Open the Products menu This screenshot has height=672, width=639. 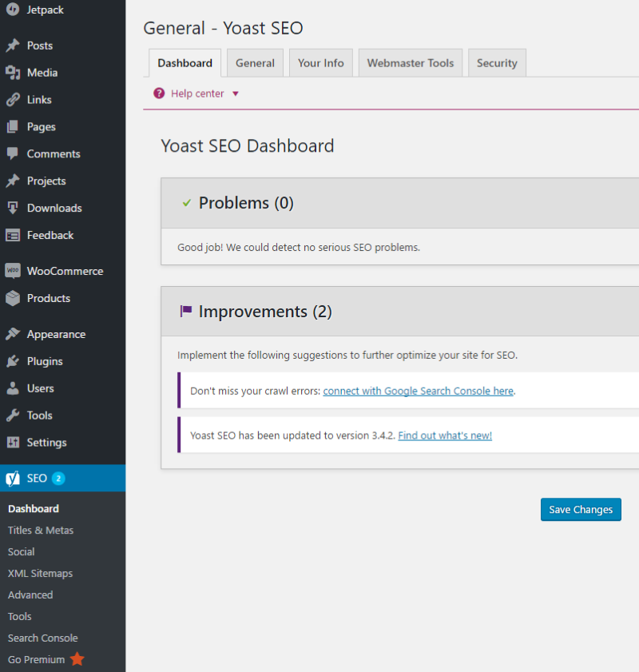point(49,298)
